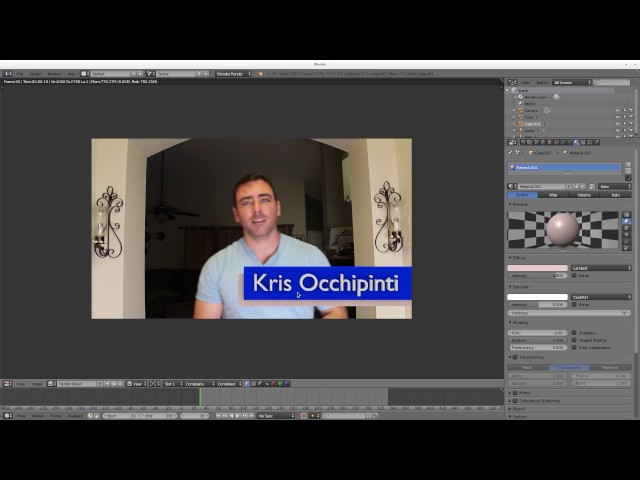The height and width of the screenshot is (480, 640).
Task: Switch to the Wire material type tab
Action: pyautogui.click(x=553, y=195)
